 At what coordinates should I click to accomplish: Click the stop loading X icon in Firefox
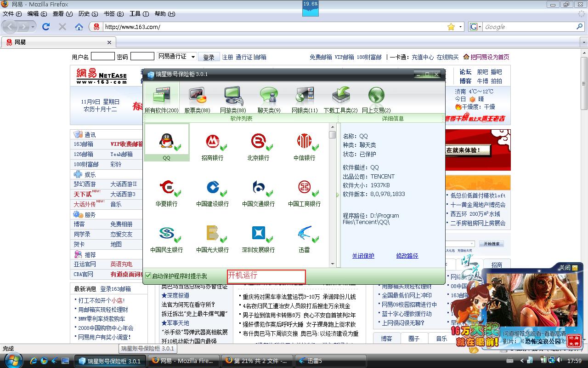tap(62, 27)
